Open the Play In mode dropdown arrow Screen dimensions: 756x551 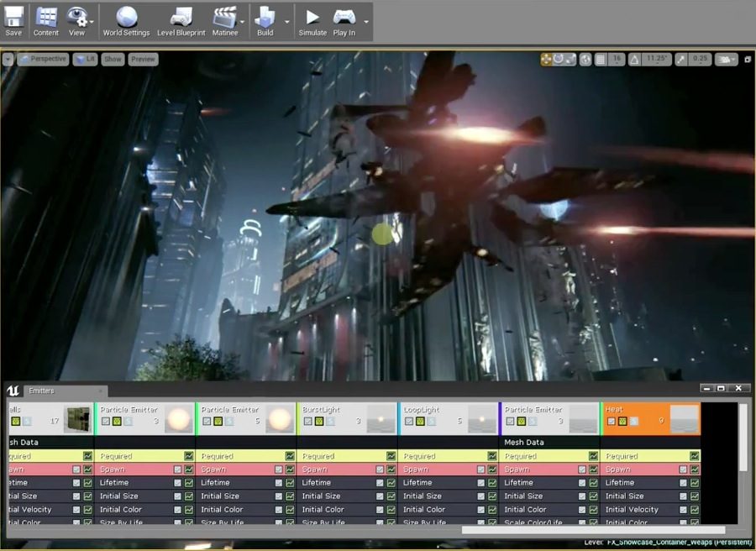coord(365,22)
